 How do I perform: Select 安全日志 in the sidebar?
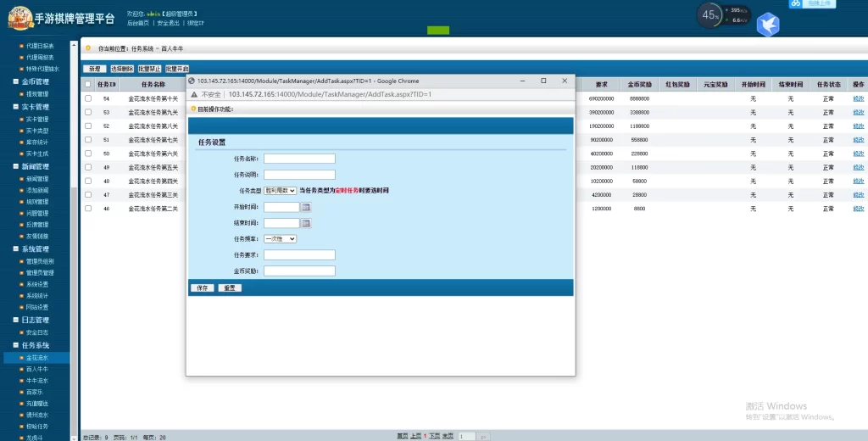tap(37, 332)
